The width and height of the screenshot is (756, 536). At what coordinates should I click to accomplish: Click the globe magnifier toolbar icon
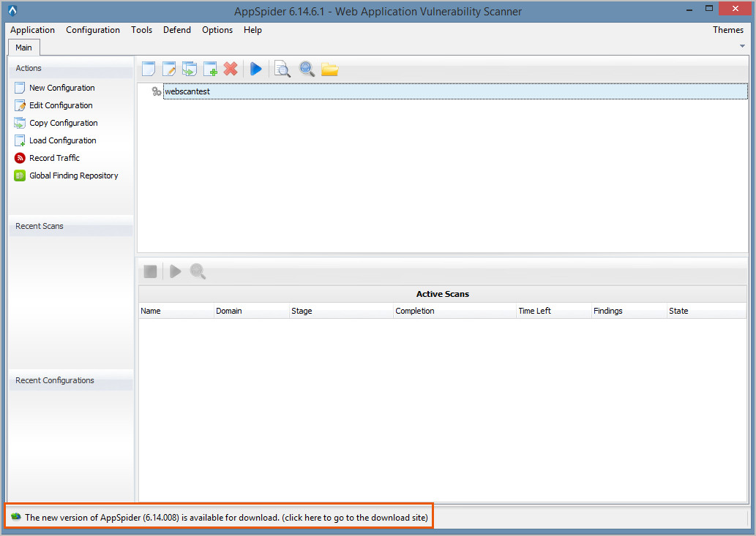[307, 69]
